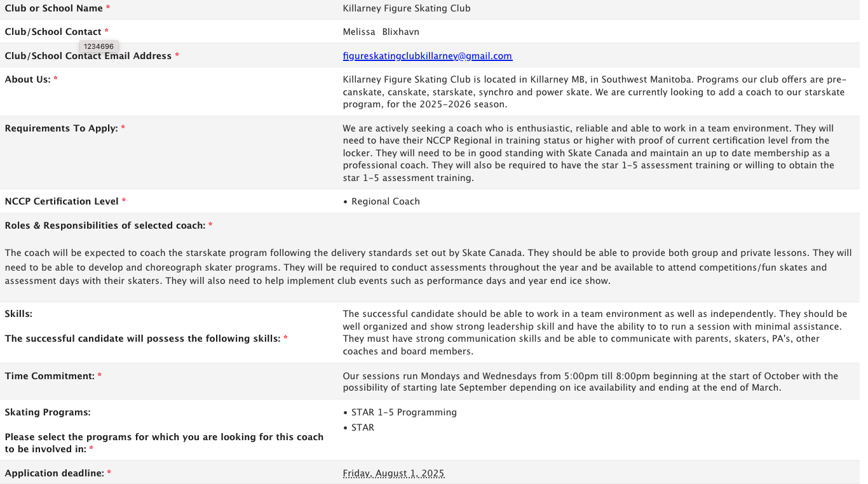868x484 pixels.
Task: Click the 'About Us:' label
Action: 27,79
